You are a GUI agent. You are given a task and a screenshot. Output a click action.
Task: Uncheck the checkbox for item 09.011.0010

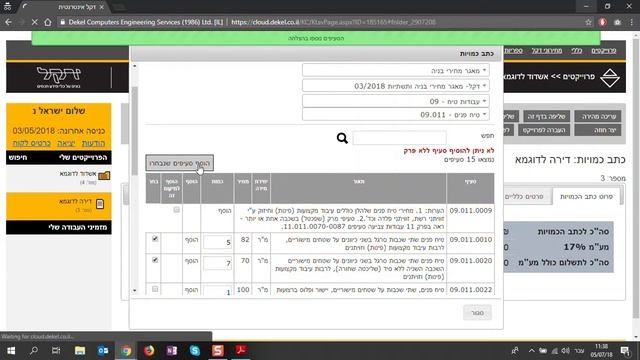(x=155, y=239)
